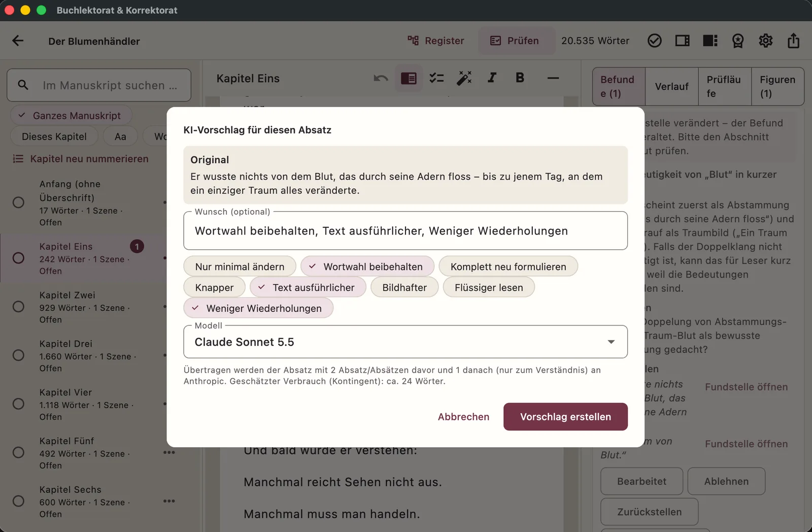Click the circled checkmark icon in top bar
Image resolution: width=812 pixels, height=532 pixels.
[655, 41]
